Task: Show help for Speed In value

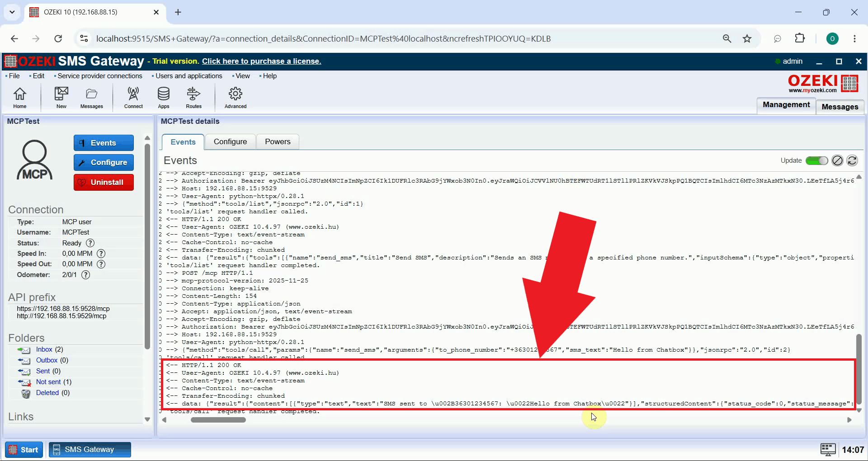Action: [x=101, y=254]
